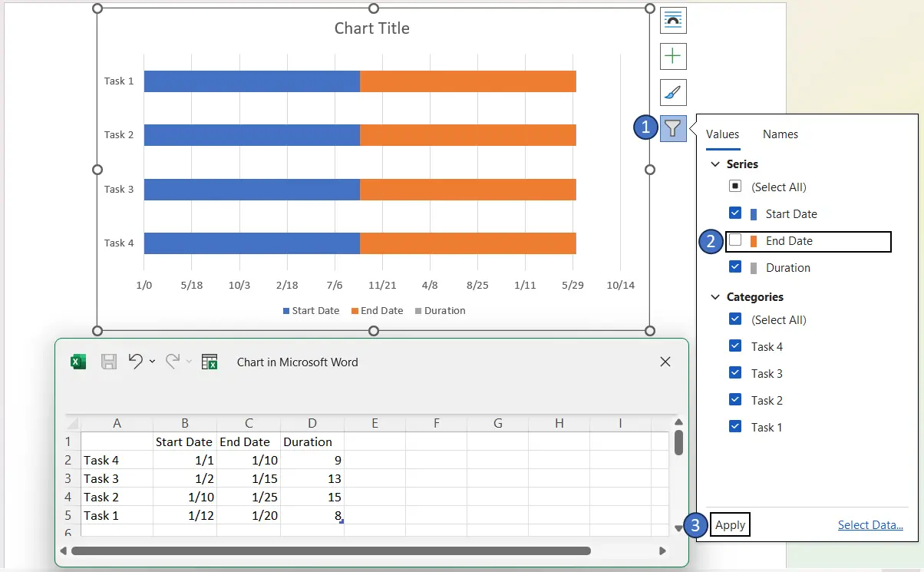This screenshot has height=572, width=924.
Task: Open the Layout Options chart button
Action: click(x=673, y=21)
